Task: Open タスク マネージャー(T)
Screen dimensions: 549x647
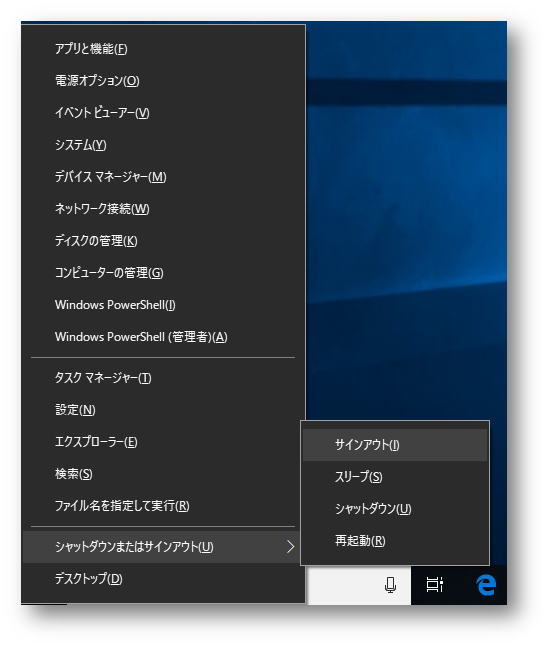Action: (164, 378)
